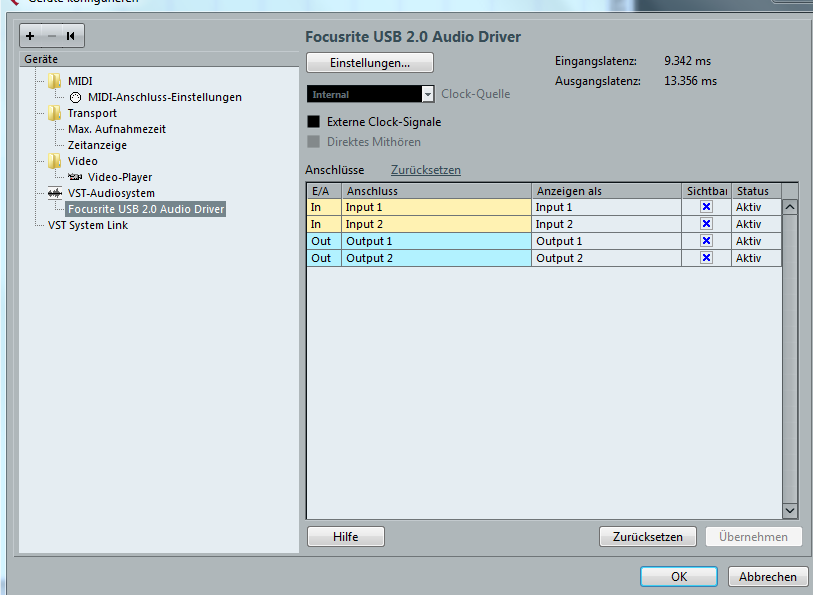The image size is (813, 595).
Task: Click the Video-Player camera icon
Action: coord(75,177)
